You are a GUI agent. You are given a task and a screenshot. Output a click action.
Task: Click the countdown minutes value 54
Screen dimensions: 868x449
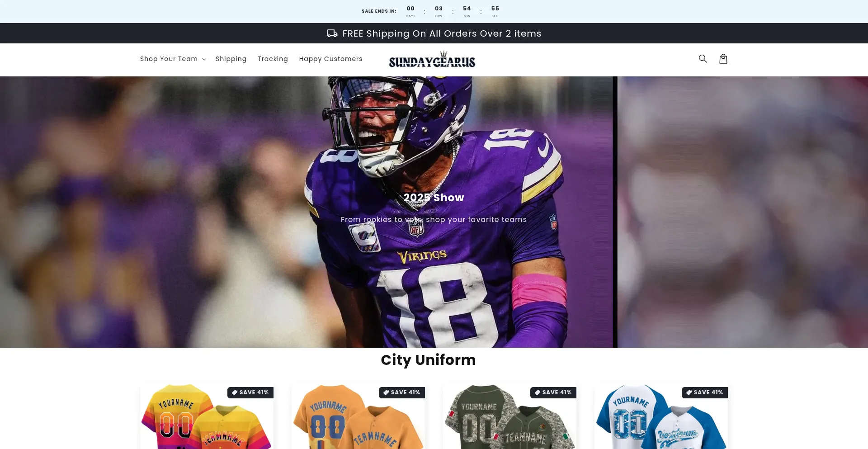click(x=467, y=9)
